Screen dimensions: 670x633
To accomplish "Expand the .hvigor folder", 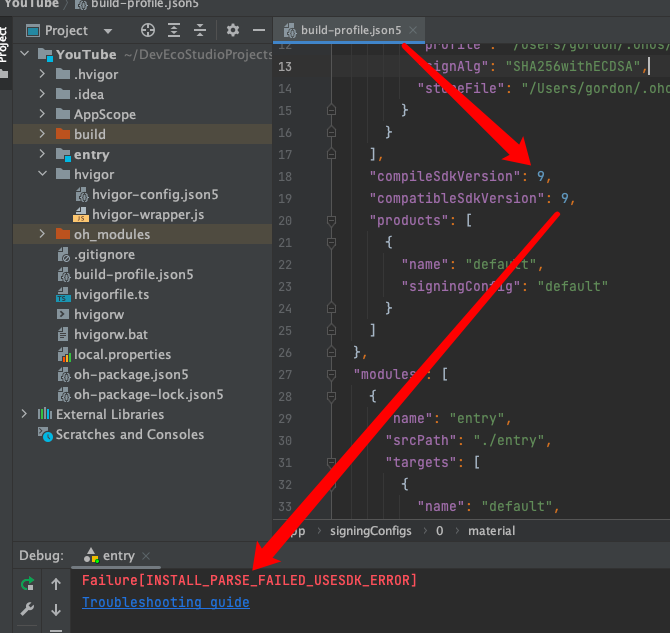I will click(x=42, y=74).
